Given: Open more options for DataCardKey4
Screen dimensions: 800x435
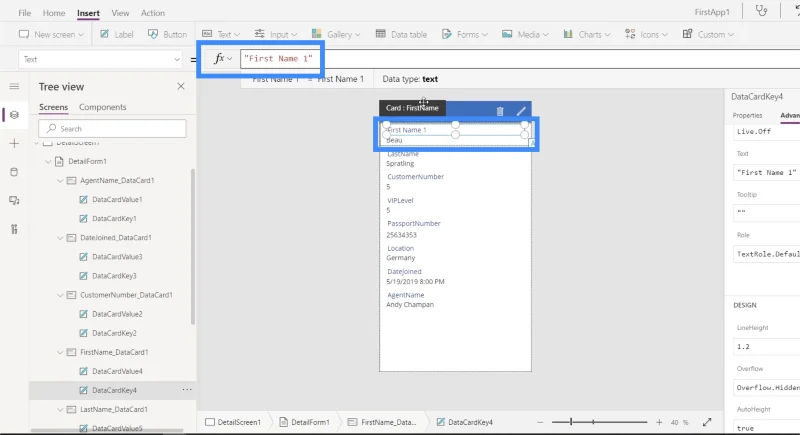Looking at the screenshot, I should coord(187,390).
